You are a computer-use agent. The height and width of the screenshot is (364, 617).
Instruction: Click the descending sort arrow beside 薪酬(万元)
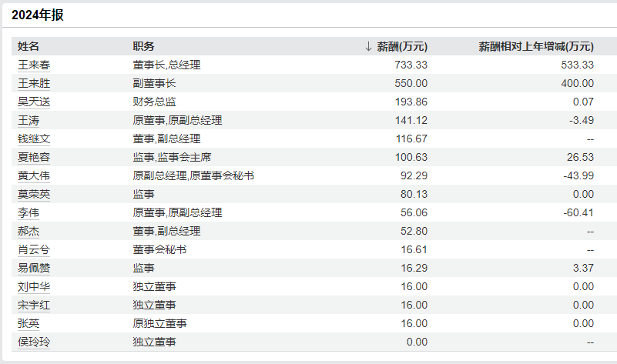coord(368,46)
